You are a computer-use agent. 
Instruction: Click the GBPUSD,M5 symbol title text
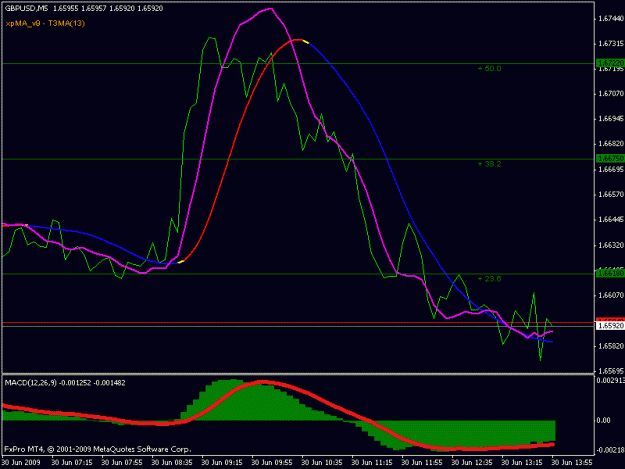pyautogui.click(x=26, y=8)
